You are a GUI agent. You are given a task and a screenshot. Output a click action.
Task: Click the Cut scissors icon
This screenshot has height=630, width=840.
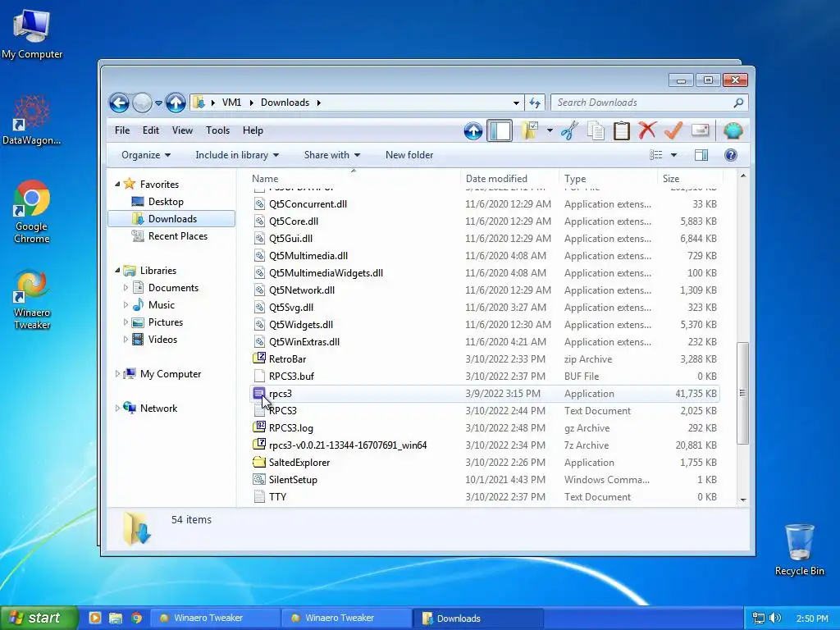click(569, 130)
